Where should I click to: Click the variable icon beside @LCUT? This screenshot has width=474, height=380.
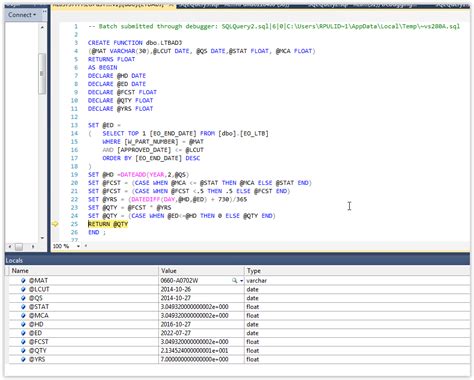point(23,289)
